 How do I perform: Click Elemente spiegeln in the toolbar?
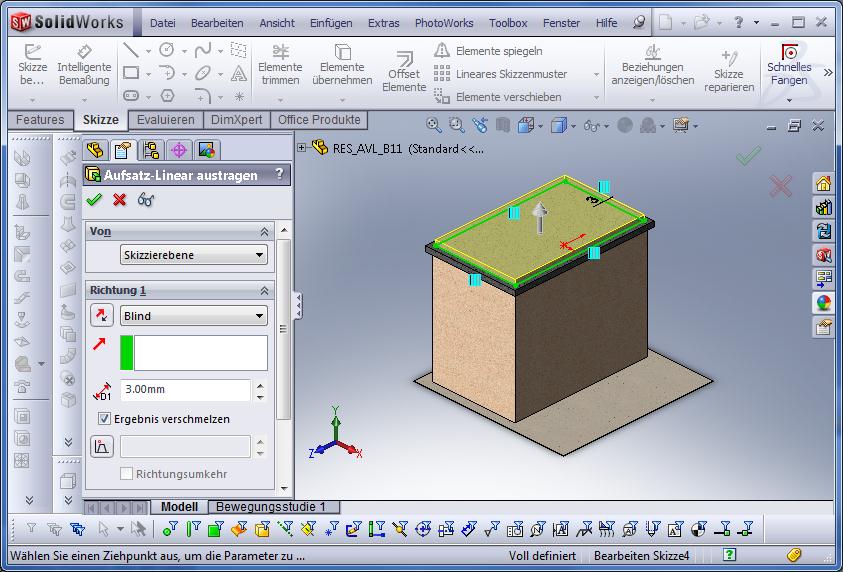(x=498, y=51)
